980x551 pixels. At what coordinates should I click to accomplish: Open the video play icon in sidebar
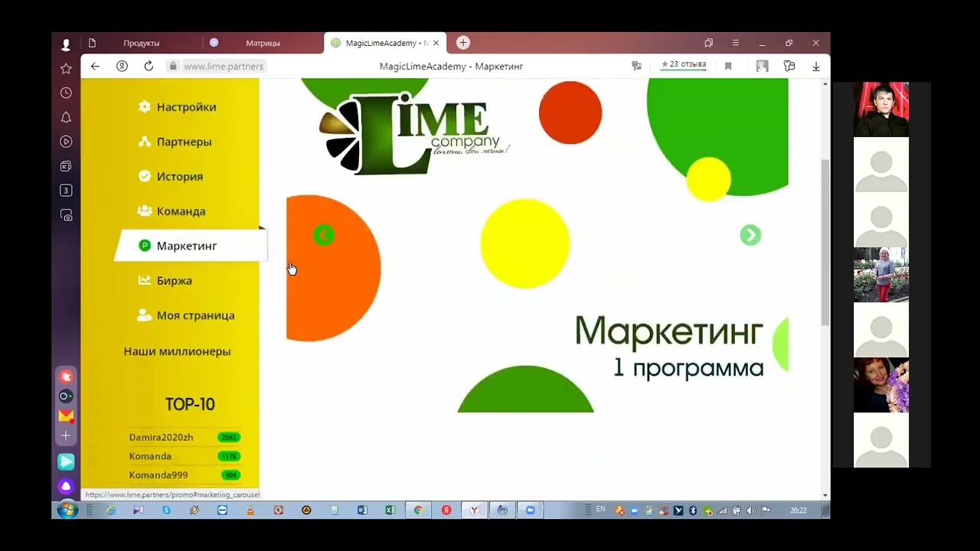click(x=66, y=142)
